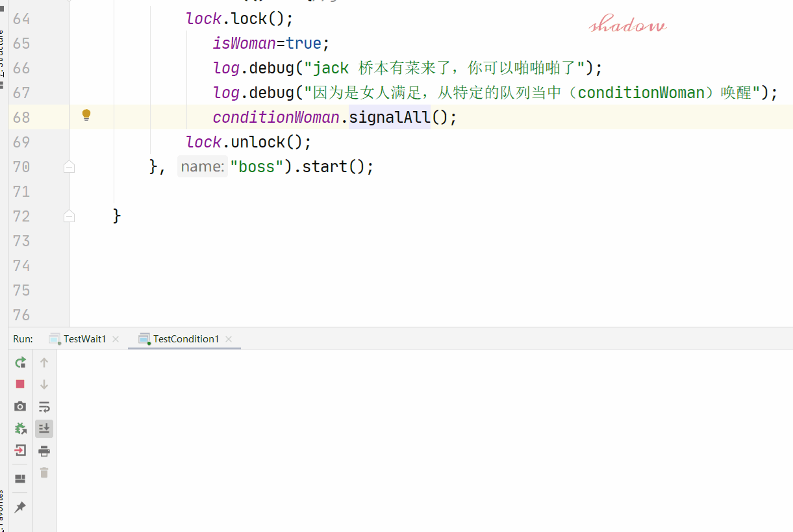Move down the stack trace with down arrow

[44, 384]
